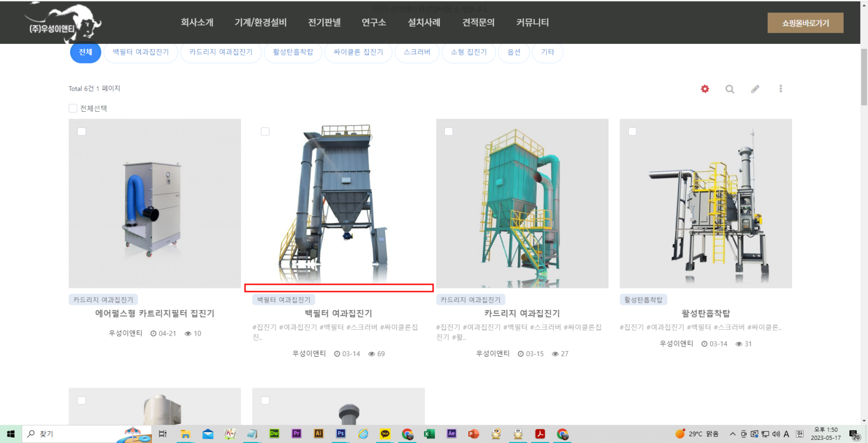This screenshot has height=443, width=868.
Task: Select the 백필터 여과집진기 category tab
Action: pyautogui.click(x=141, y=53)
